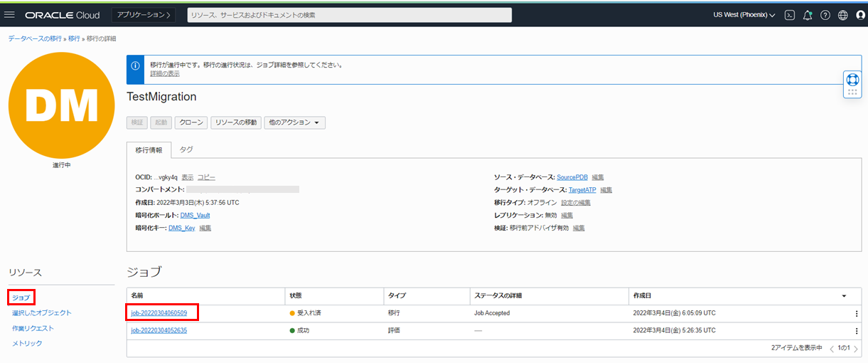Viewport: 868px width, 363px height.
Task: Switch to the タグ tab
Action: click(x=186, y=149)
